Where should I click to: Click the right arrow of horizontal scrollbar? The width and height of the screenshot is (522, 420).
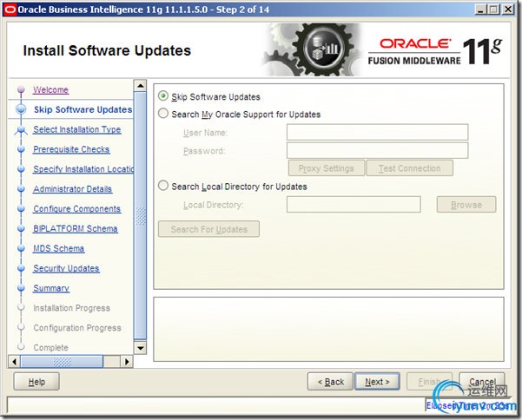coord(127,362)
